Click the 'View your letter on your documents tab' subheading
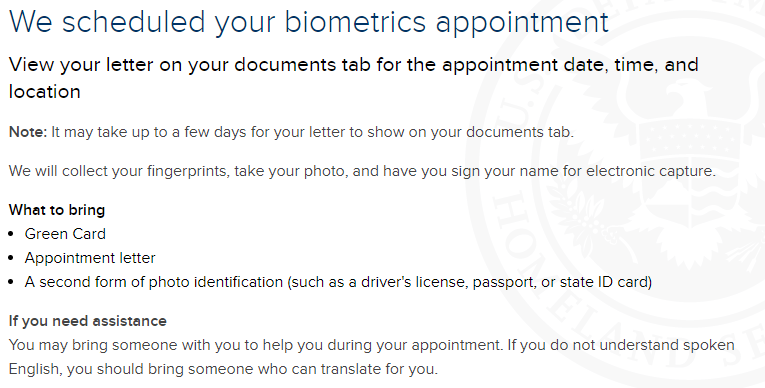The height and width of the screenshot is (388, 765). (x=354, y=78)
